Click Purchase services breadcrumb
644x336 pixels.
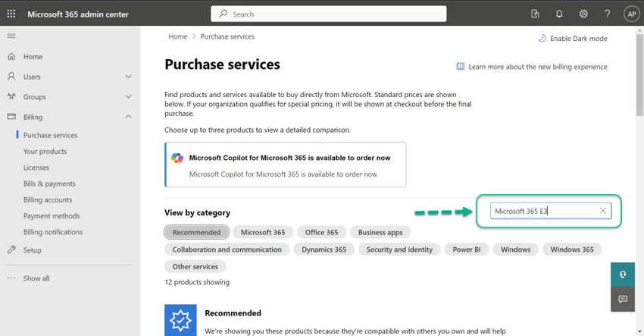pos(227,36)
